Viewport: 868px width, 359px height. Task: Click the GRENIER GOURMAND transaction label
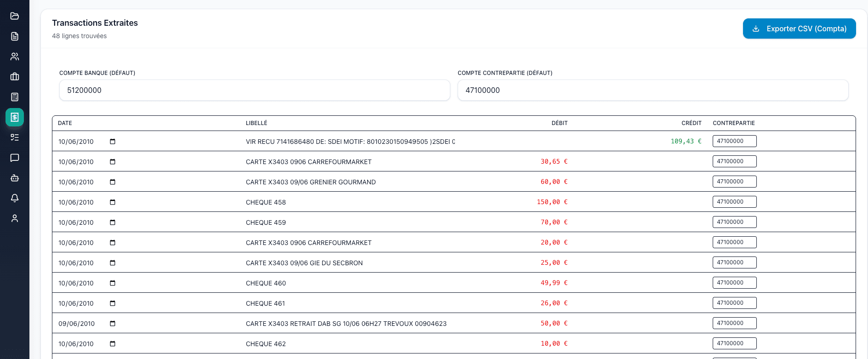point(311,182)
